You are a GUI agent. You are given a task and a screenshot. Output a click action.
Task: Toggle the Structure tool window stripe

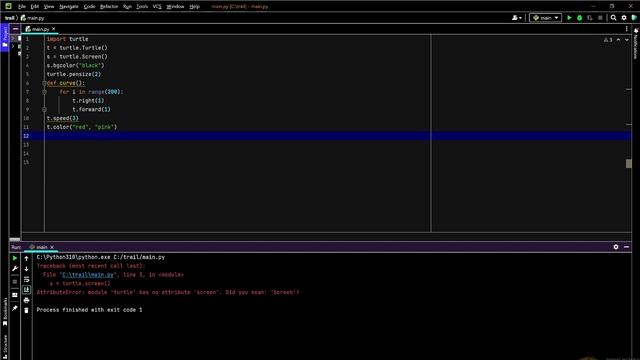tap(5, 347)
